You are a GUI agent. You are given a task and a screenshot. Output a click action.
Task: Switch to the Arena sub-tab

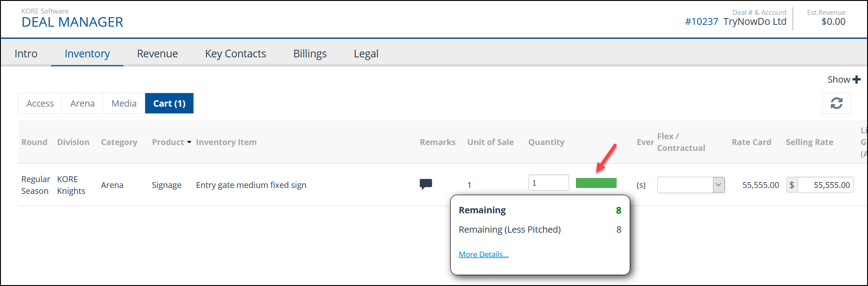click(83, 103)
